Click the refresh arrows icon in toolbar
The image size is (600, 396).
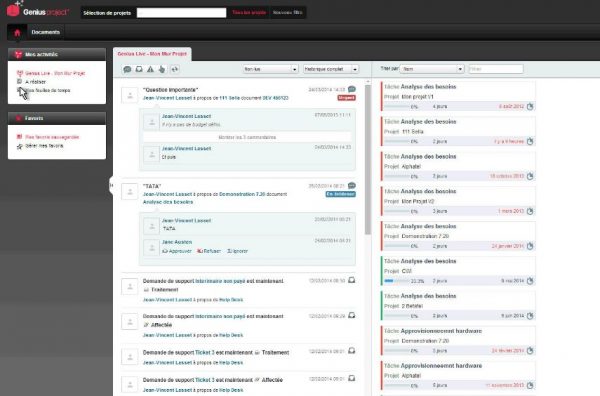pos(175,69)
